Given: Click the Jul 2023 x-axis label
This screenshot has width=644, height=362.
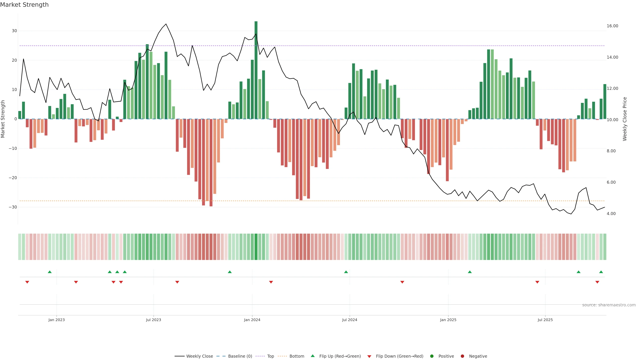Looking at the screenshot, I should point(153,320).
